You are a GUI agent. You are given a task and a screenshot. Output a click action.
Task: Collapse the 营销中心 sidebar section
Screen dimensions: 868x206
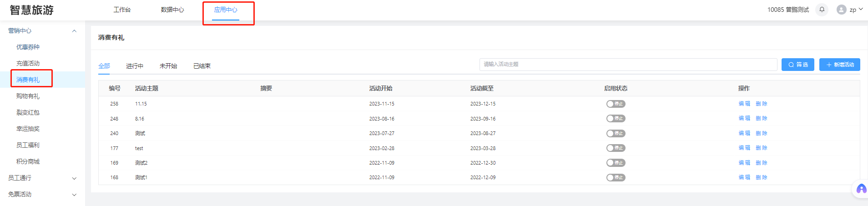(74, 31)
